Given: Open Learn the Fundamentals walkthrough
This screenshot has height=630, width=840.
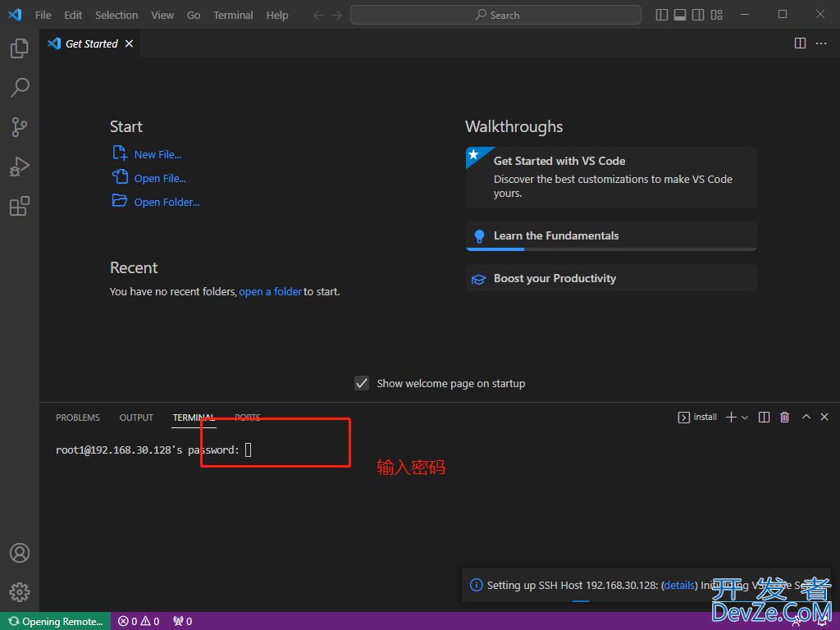Looking at the screenshot, I should [x=611, y=235].
